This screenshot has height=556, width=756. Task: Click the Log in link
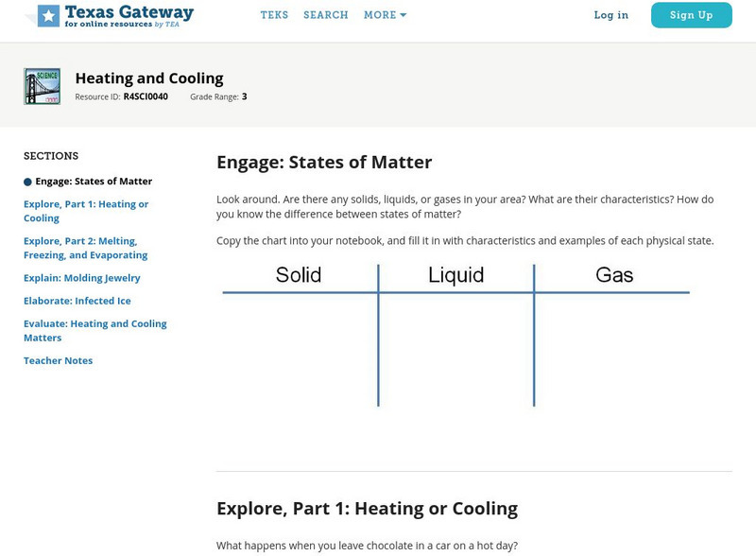click(610, 15)
